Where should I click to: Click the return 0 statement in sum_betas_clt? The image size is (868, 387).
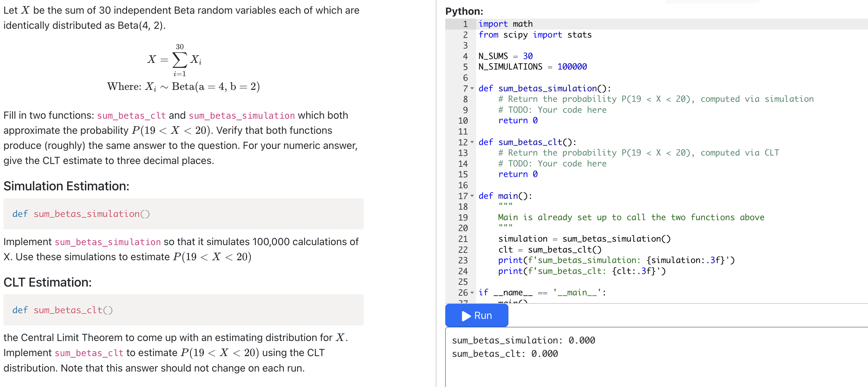pyautogui.click(x=518, y=174)
